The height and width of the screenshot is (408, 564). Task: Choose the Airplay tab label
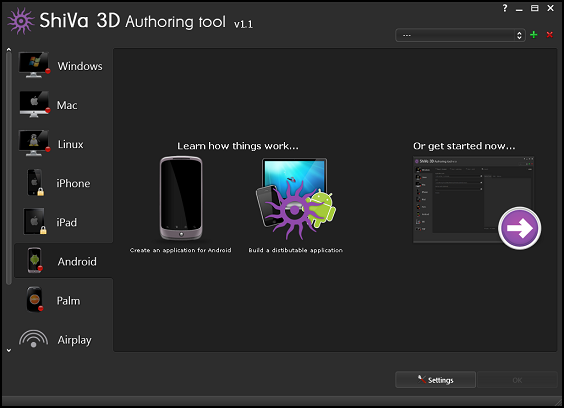[x=74, y=340]
